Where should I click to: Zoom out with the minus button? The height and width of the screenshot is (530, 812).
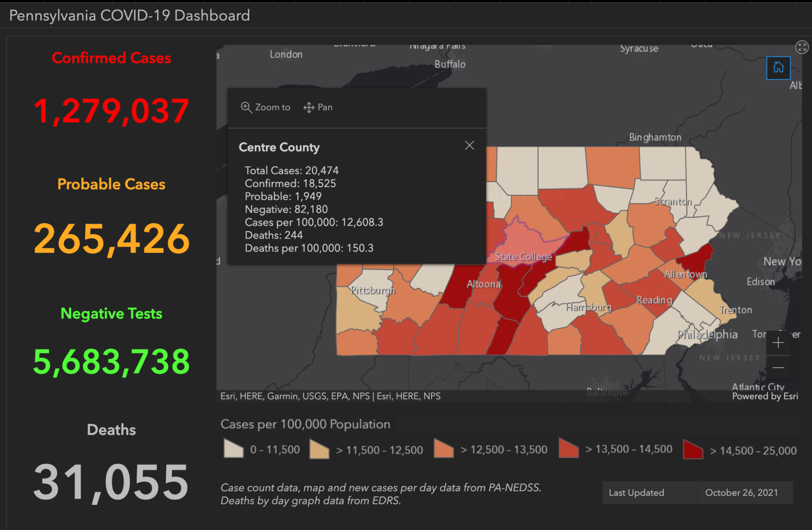point(778,368)
